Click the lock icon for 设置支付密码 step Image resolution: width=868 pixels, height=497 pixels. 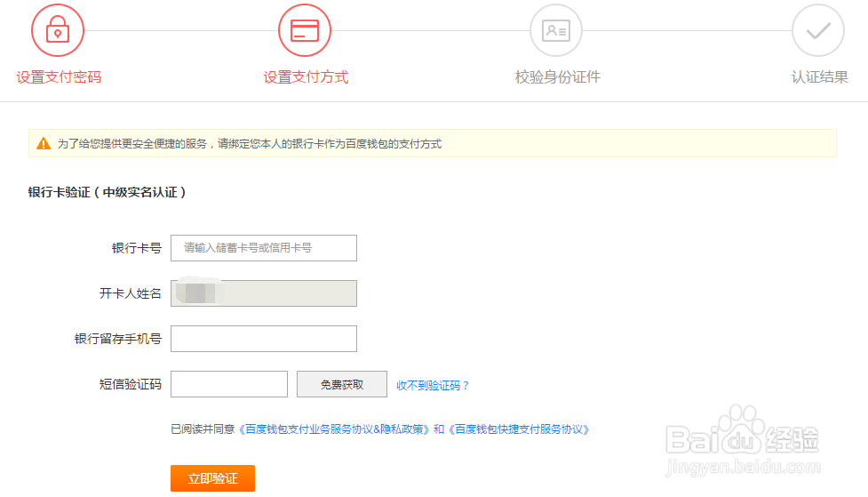pyautogui.click(x=58, y=30)
